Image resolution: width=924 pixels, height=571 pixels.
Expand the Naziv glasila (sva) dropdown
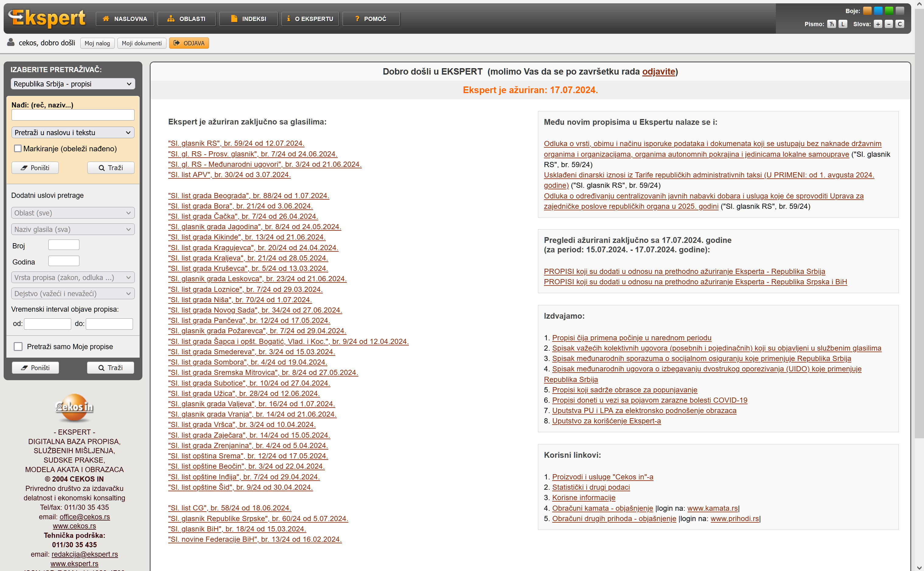tap(73, 229)
